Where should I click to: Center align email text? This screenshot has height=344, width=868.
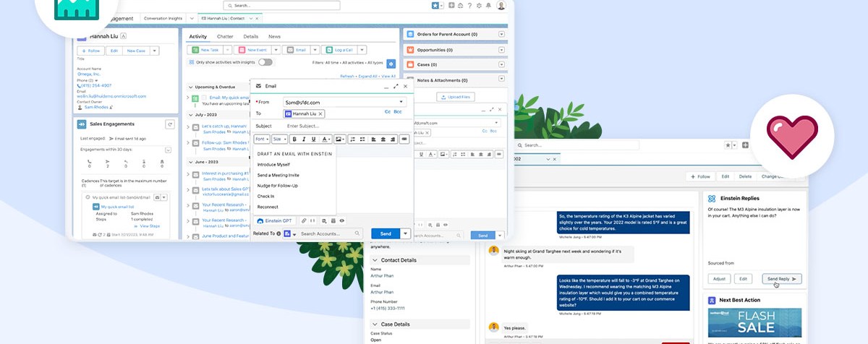pos(384,139)
